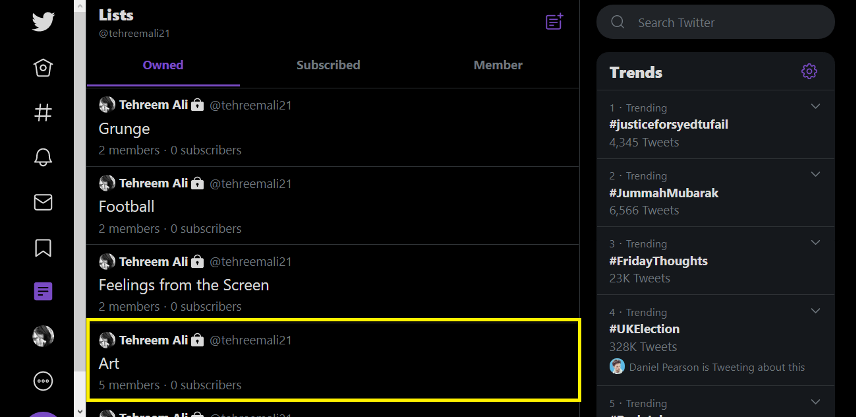Click the Twitter bird logo
This screenshot has height=417, width=868.
click(43, 22)
